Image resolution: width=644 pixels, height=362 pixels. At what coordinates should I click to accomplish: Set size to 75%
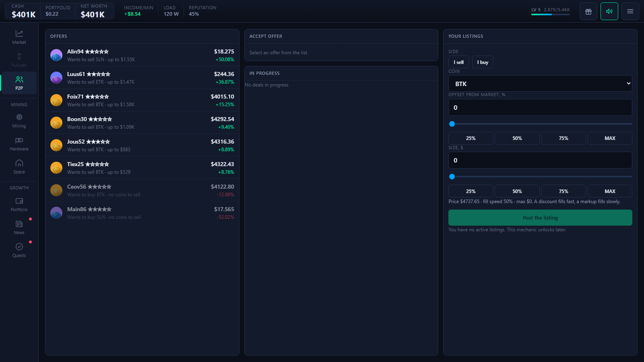tap(563, 191)
